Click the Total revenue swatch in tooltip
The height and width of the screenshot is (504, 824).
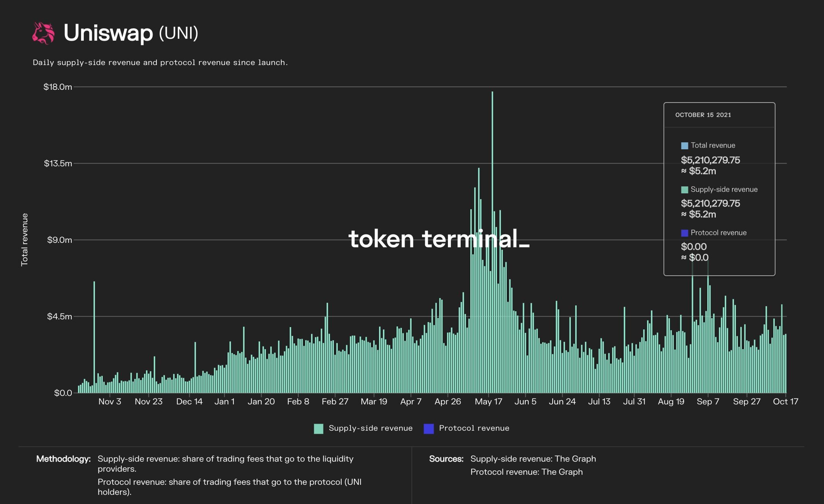[684, 146]
